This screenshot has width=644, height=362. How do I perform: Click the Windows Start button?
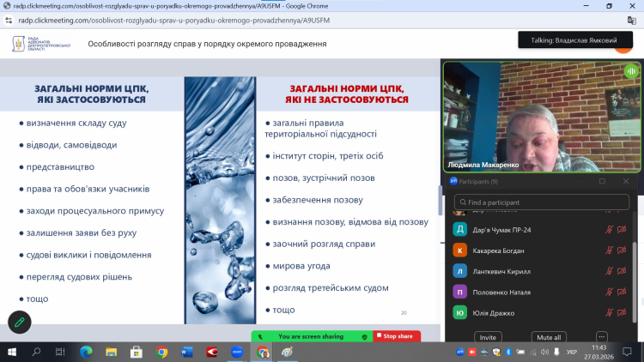coord(12,352)
